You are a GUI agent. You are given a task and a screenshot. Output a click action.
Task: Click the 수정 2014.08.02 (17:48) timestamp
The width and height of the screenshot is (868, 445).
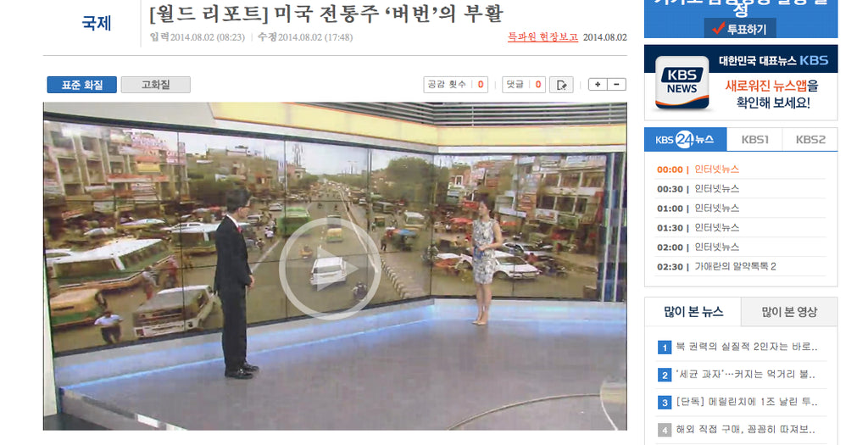(x=305, y=37)
